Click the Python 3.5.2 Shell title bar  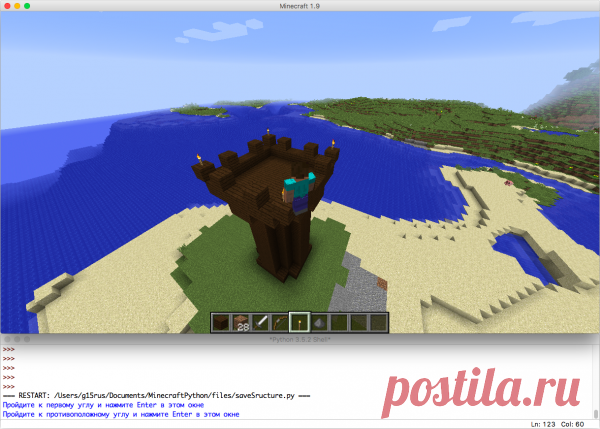point(300,339)
